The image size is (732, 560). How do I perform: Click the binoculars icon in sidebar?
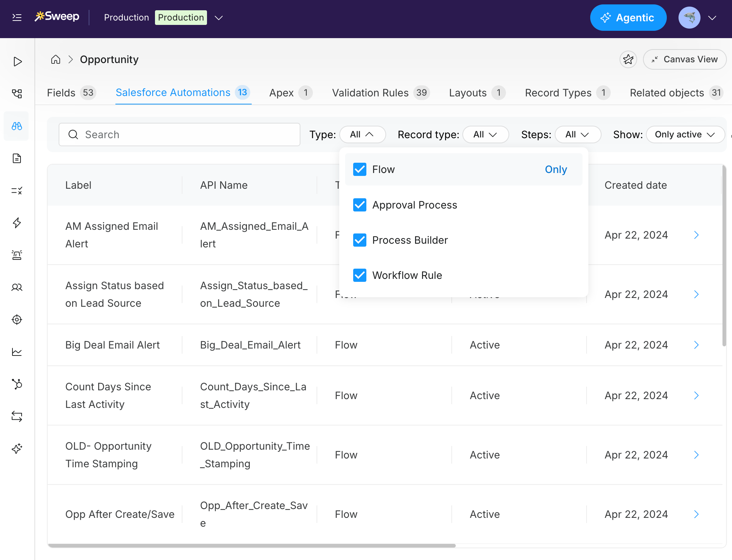tap(17, 126)
